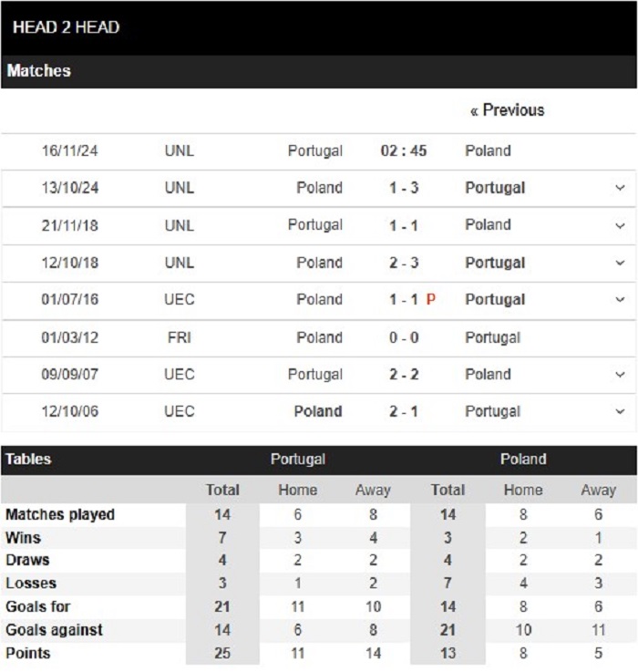Screen dimensions: 638x672
Task: Select the Tables section header
Action: 28,459
